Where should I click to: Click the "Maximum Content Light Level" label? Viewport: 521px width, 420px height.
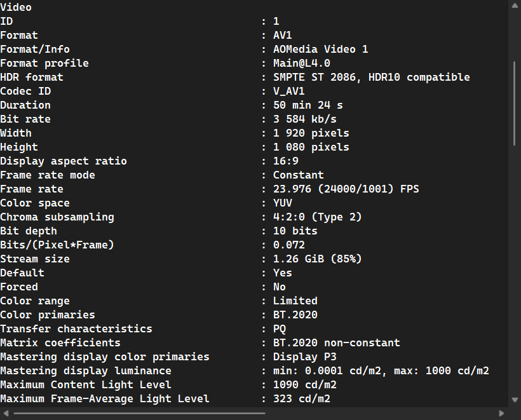(x=86, y=385)
